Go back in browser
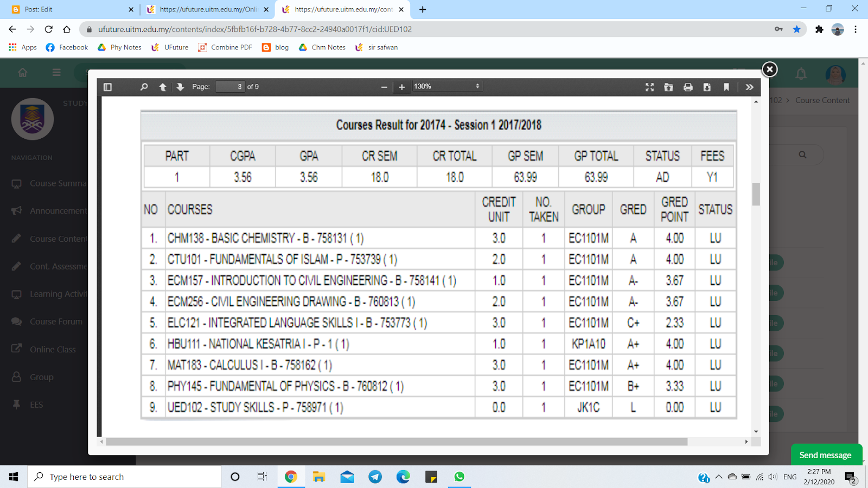This screenshot has height=488, width=868. (x=12, y=29)
